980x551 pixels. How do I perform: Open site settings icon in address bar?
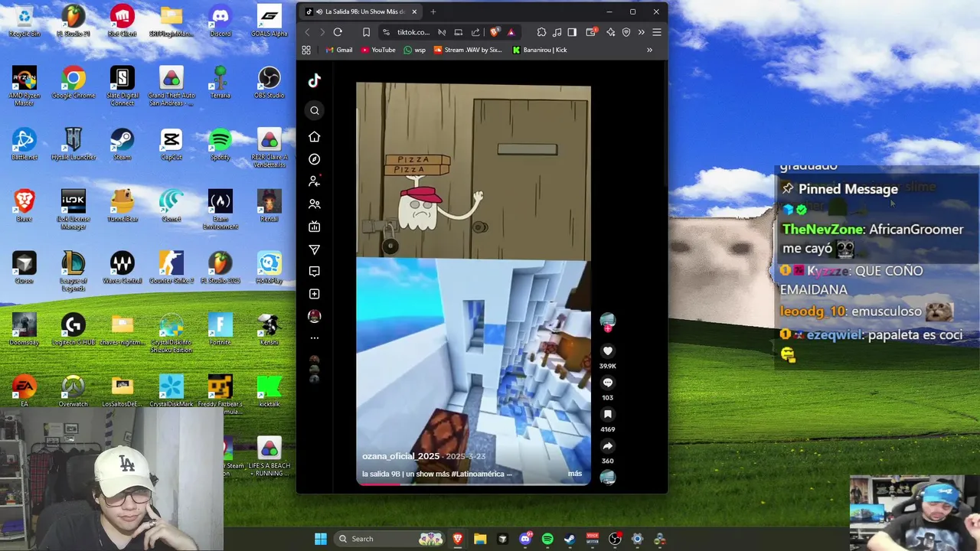(x=386, y=32)
